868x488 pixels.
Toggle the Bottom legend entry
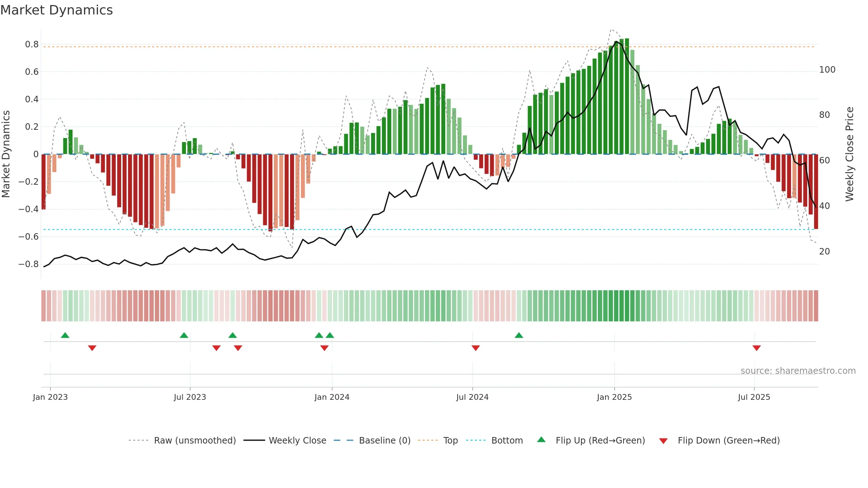494,440
